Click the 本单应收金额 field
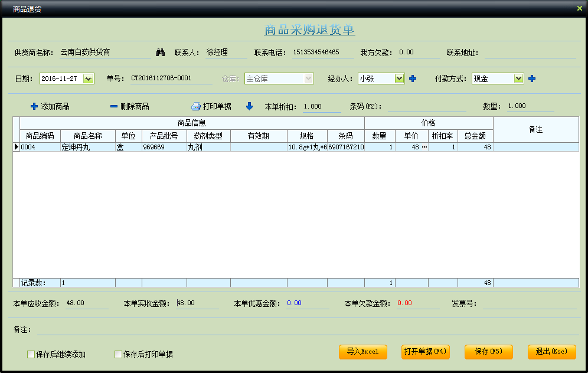 coord(87,303)
